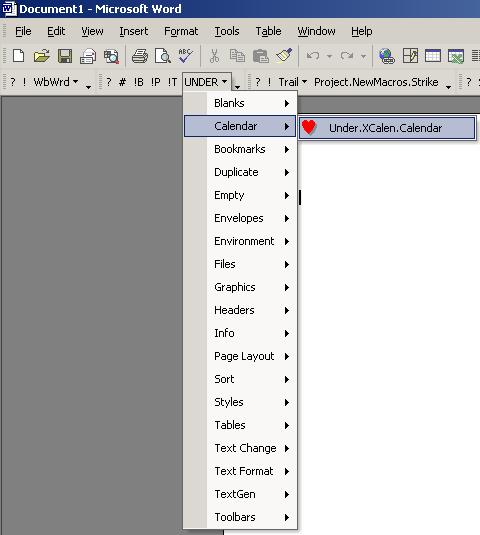The width and height of the screenshot is (480, 535).
Task: Choose the Graphics menu entry
Action: click(240, 287)
